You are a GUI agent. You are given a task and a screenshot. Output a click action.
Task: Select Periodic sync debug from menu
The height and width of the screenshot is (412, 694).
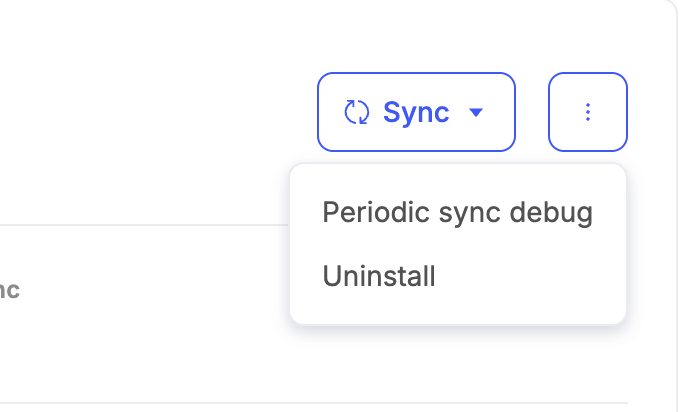click(x=457, y=213)
